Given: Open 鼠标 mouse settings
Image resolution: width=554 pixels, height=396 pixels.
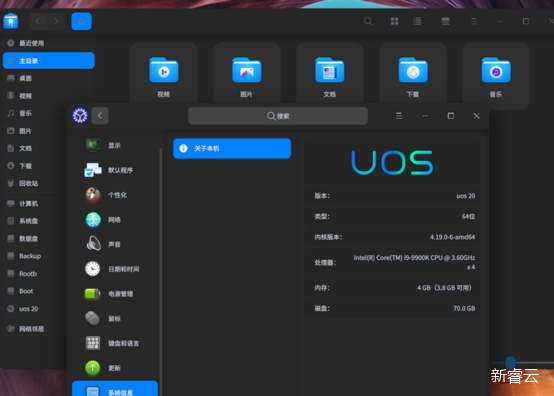Looking at the screenshot, I should (115, 318).
